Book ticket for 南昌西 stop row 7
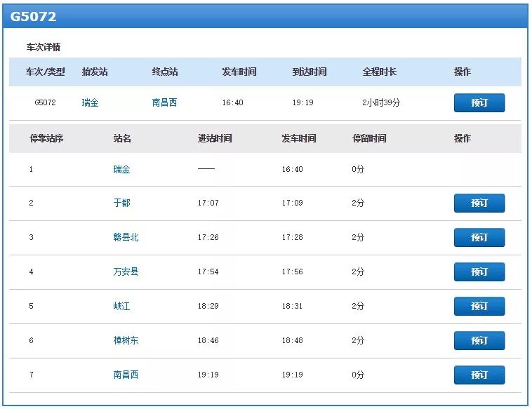Viewport: 532px width, 409px height. [479, 375]
